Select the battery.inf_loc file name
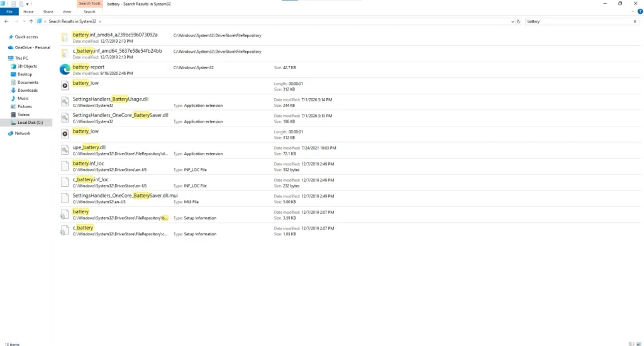Viewport: 644px width, 346px height. (88, 164)
